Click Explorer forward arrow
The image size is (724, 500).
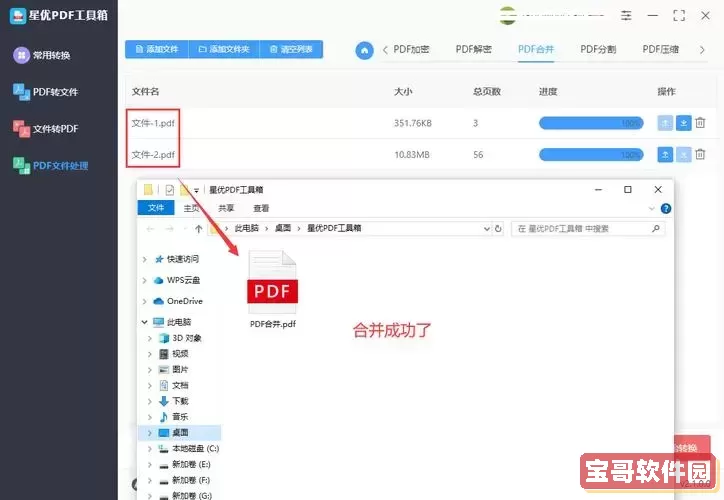click(169, 229)
